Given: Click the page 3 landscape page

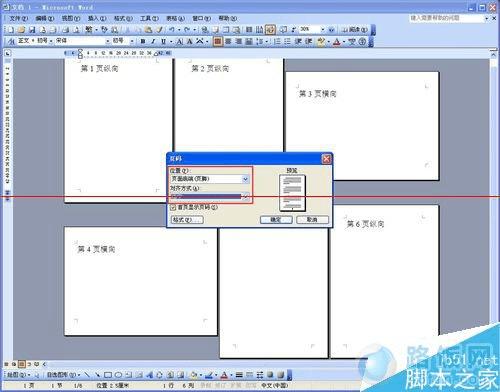Looking at the screenshot, I should tap(362, 126).
